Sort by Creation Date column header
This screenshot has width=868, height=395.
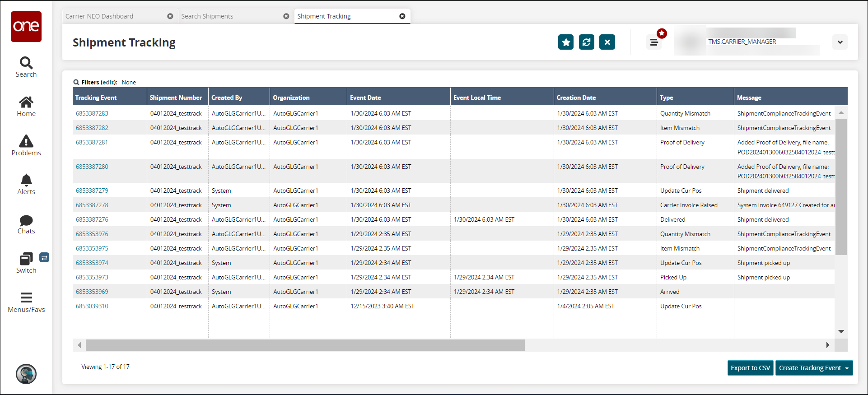(x=605, y=97)
